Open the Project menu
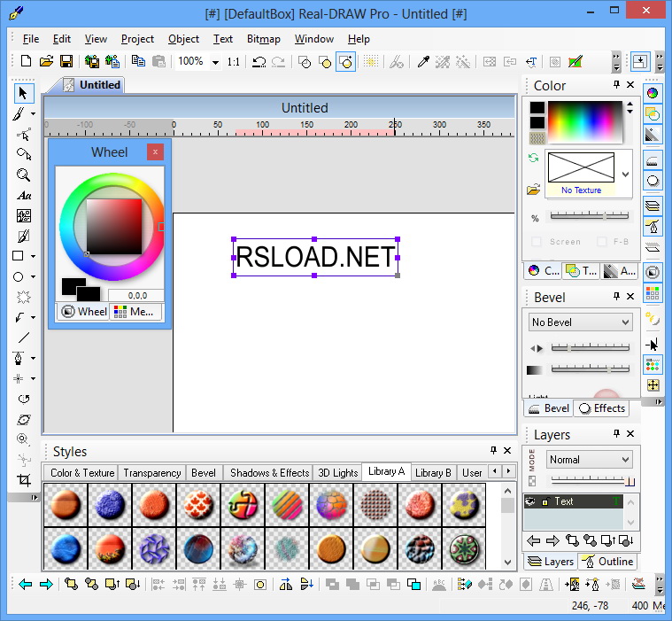This screenshot has width=672, height=621. click(137, 39)
